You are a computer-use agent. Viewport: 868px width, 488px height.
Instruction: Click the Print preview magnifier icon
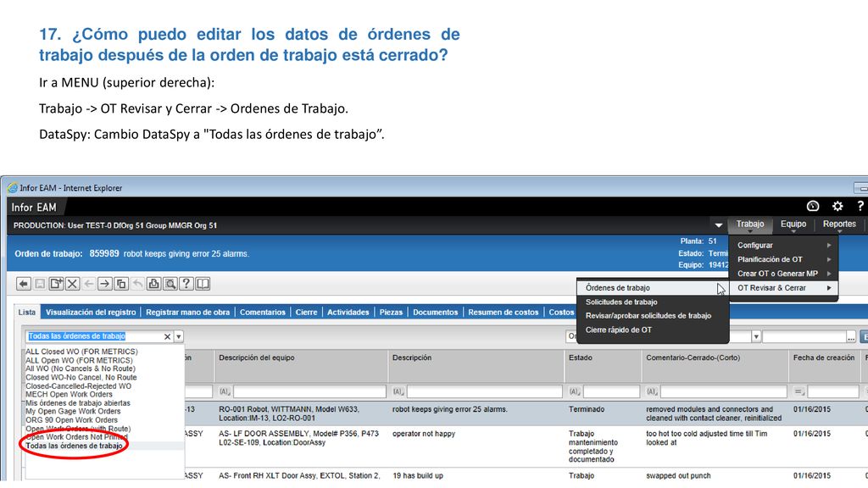(x=170, y=284)
